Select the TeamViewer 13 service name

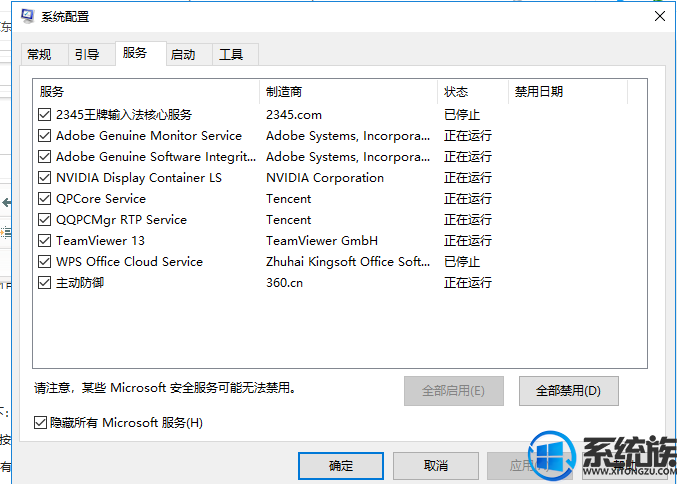click(x=100, y=240)
